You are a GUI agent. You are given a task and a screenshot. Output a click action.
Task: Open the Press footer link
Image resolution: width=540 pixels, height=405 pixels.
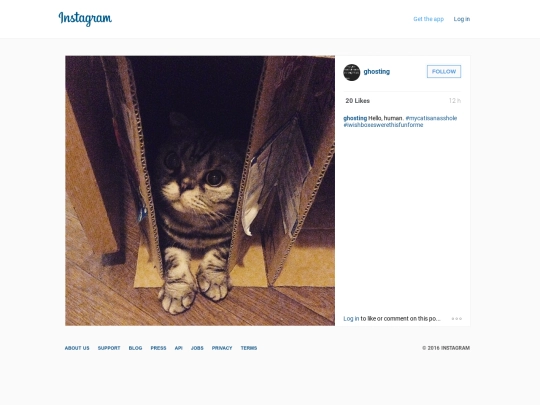pos(158,348)
